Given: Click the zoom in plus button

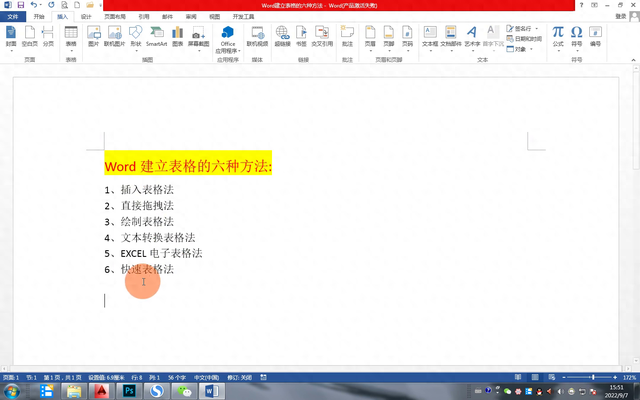Looking at the screenshot, I should point(615,378).
